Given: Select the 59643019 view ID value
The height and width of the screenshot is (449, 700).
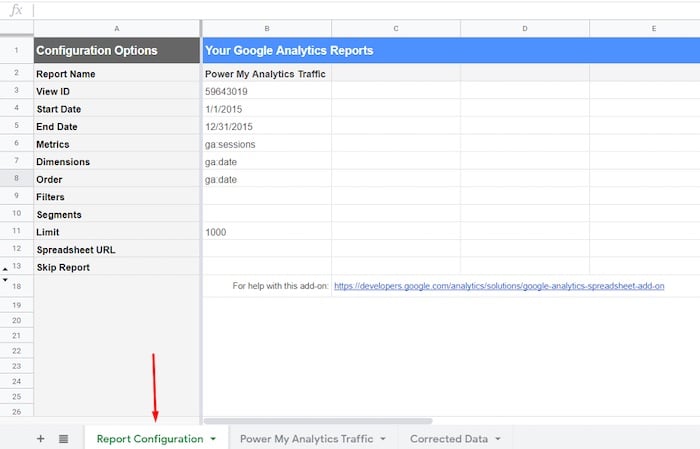Looking at the screenshot, I should 267,91.
